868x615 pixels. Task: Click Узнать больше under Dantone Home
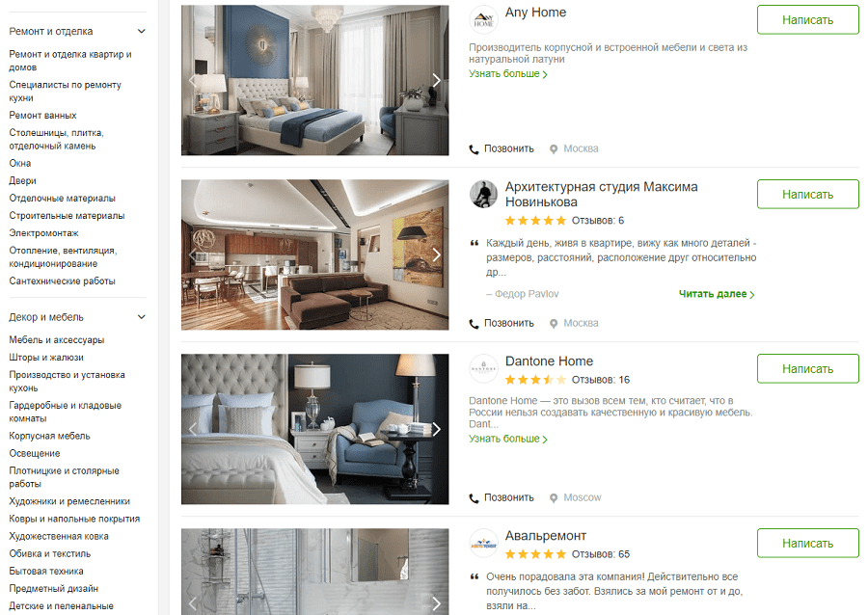pyautogui.click(x=508, y=439)
